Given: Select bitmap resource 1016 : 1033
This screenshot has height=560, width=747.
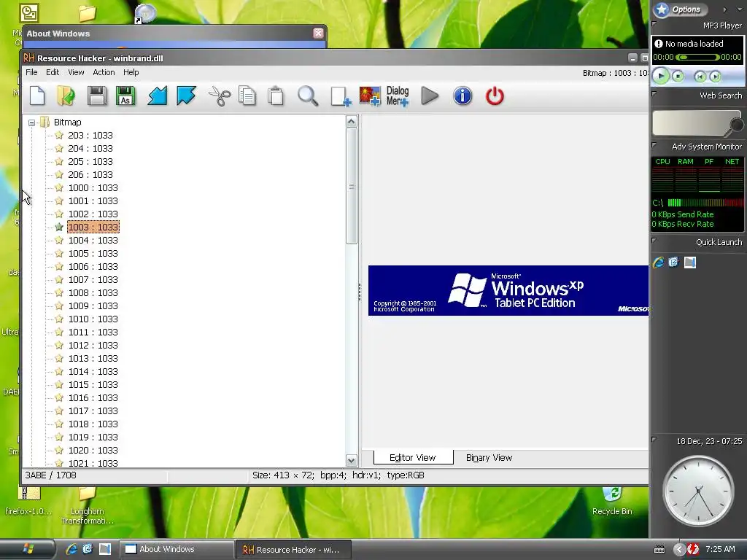Looking at the screenshot, I should click(x=93, y=397).
